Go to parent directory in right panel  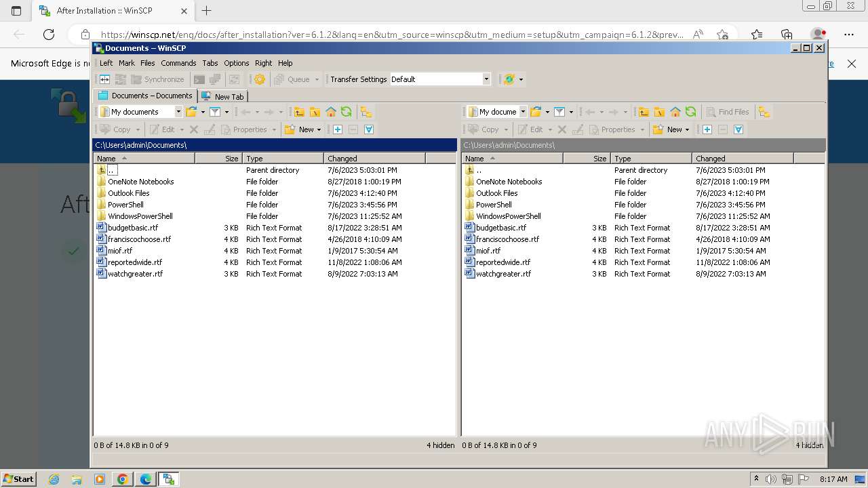[644, 112]
